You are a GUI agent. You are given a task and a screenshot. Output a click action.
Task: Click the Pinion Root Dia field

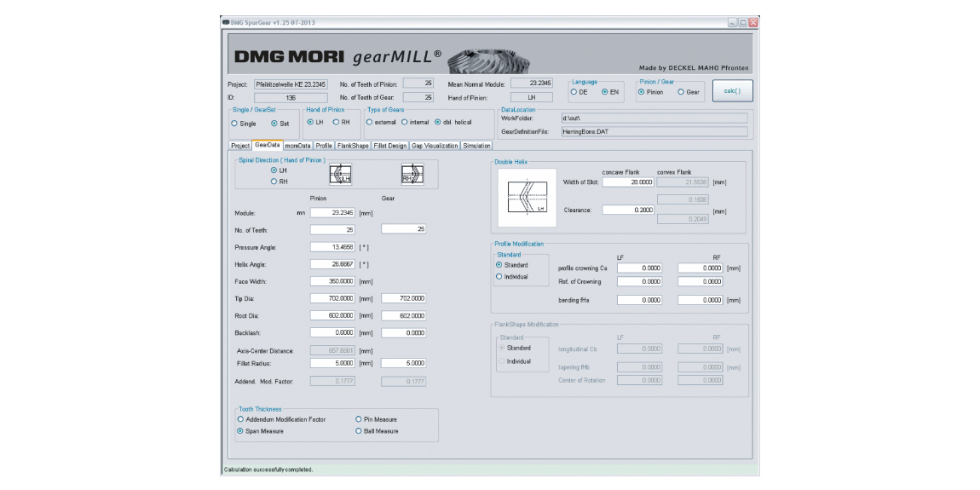tap(332, 315)
